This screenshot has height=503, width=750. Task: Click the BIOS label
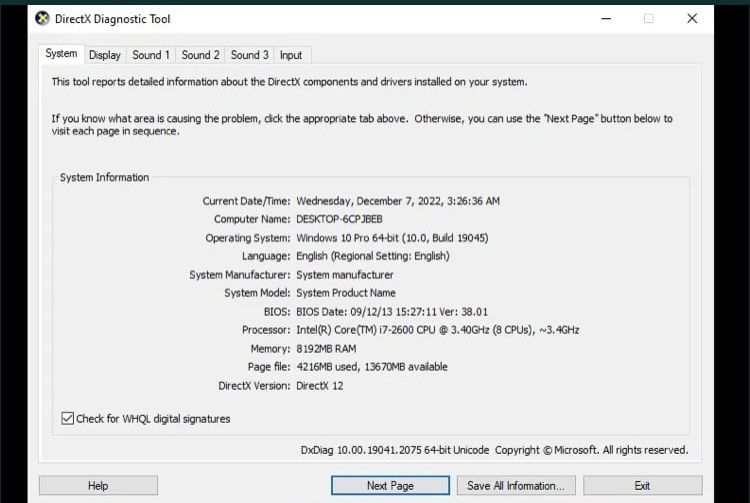tap(277, 312)
